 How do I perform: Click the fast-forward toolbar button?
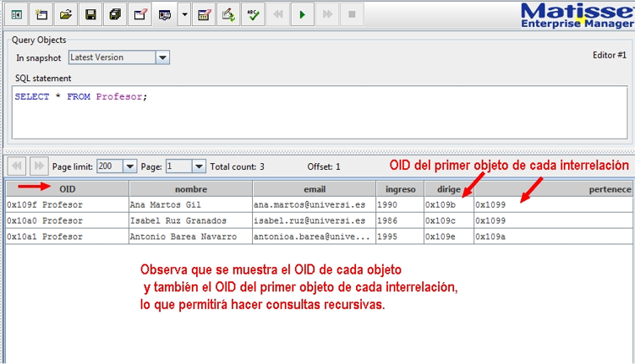point(327,15)
